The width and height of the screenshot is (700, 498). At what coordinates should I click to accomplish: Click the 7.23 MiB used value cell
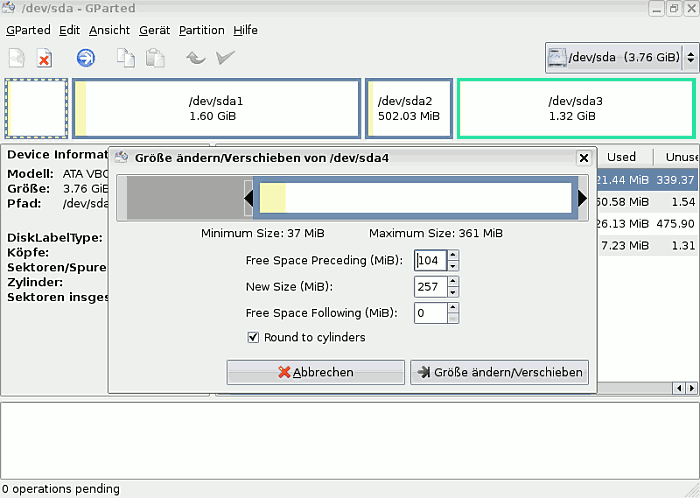[625, 245]
